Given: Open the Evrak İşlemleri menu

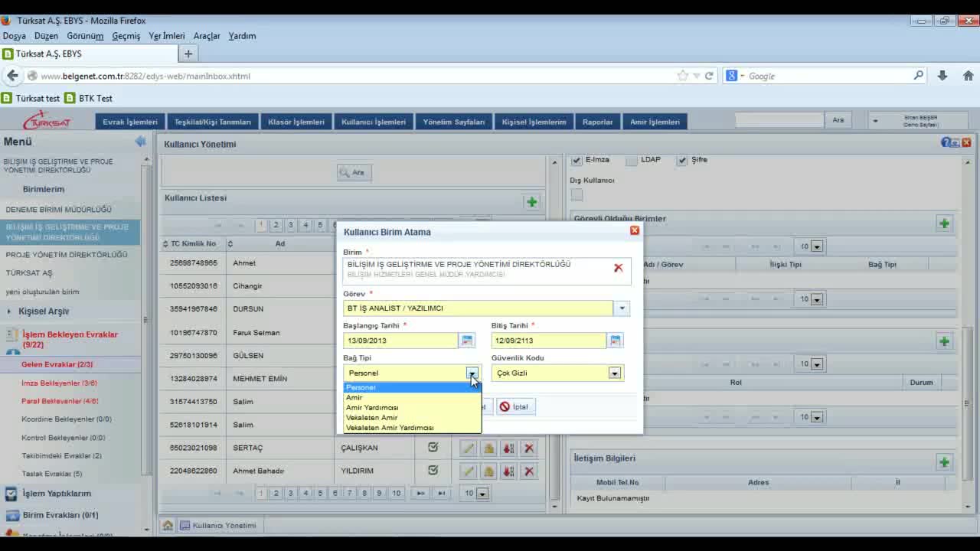Looking at the screenshot, I should click(129, 122).
